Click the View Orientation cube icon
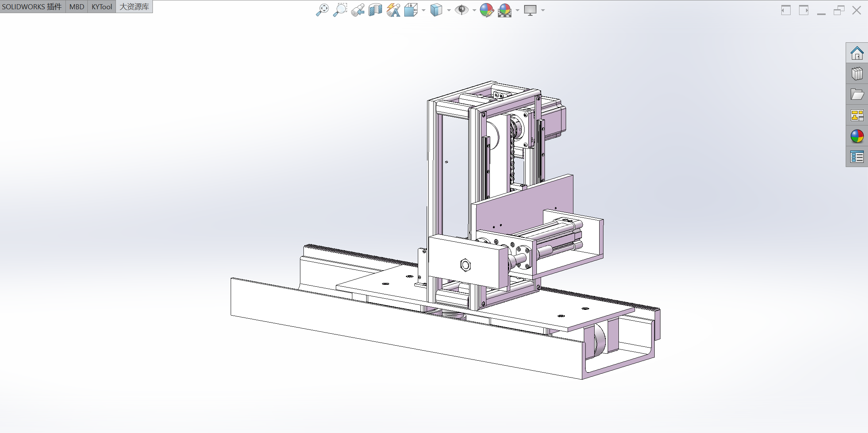 click(411, 10)
